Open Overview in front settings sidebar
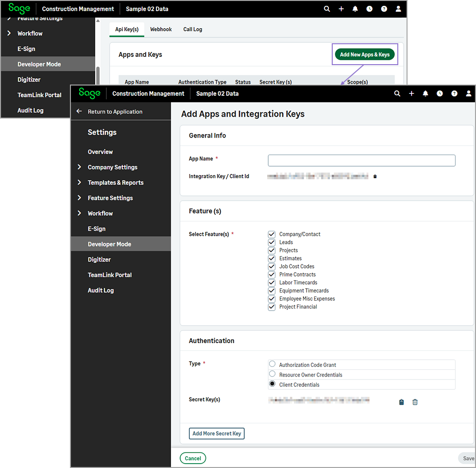This screenshot has height=468, width=476. click(100, 152)
